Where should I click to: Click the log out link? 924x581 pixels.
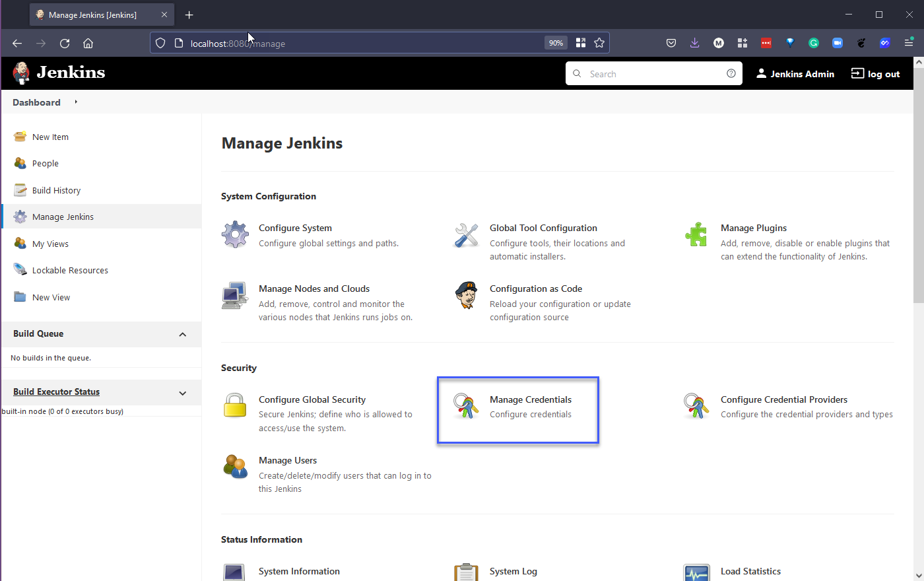[876, 74]
